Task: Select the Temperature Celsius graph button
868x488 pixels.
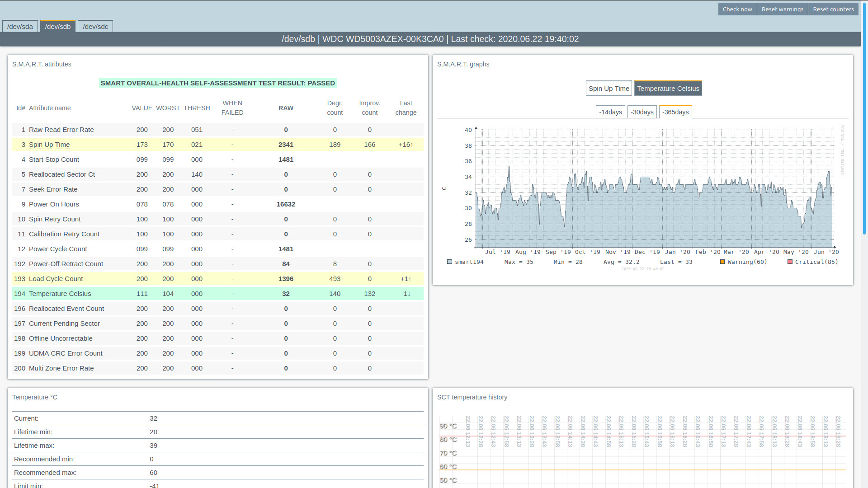Action: pyautogui.click(x=668, y=89)
